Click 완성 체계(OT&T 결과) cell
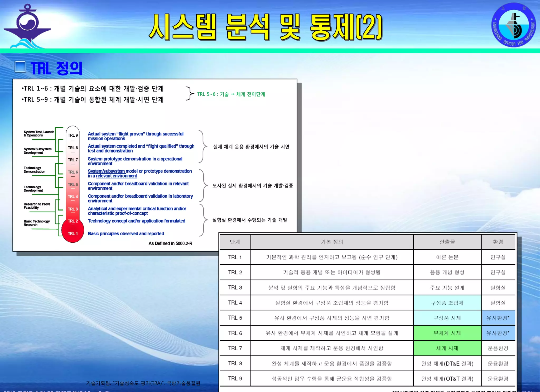This screenshot has width=540, height=392. pos(447,379)
